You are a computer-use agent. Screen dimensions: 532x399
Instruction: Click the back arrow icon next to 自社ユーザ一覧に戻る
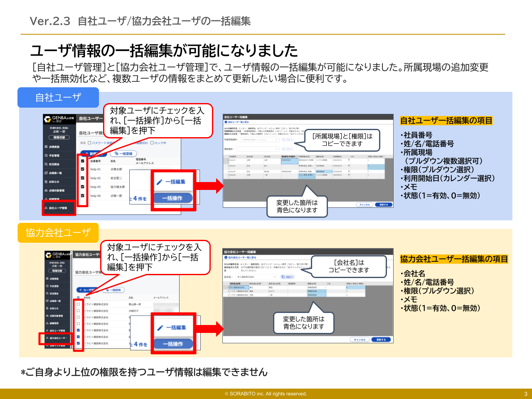(x=226, y=122)
